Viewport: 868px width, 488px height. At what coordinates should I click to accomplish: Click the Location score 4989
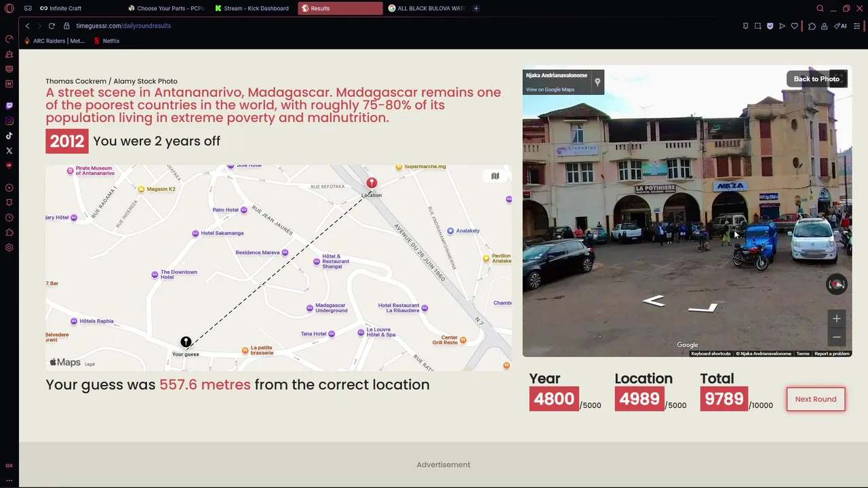point(639,399)
